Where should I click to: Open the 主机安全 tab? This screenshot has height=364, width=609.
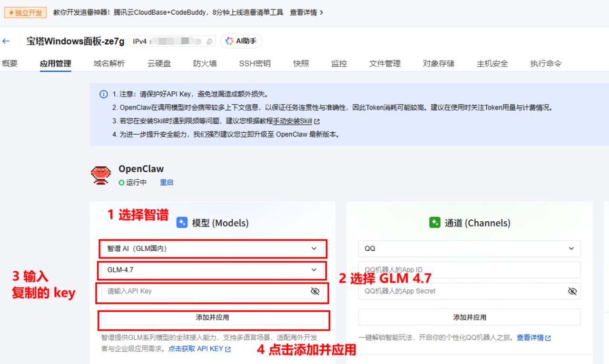(492, 63)
